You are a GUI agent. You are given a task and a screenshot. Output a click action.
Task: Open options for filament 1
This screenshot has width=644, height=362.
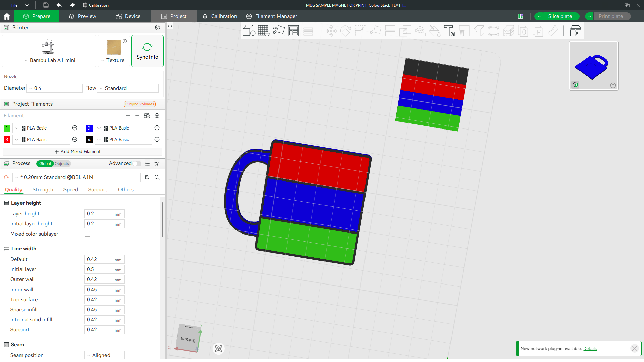point(75,128)
